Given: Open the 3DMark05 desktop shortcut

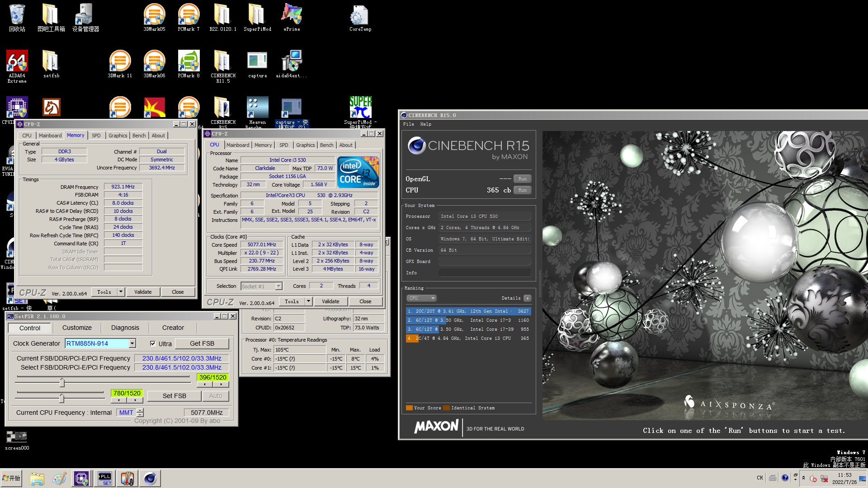Looking at the screenshot, I should (154, 18).
